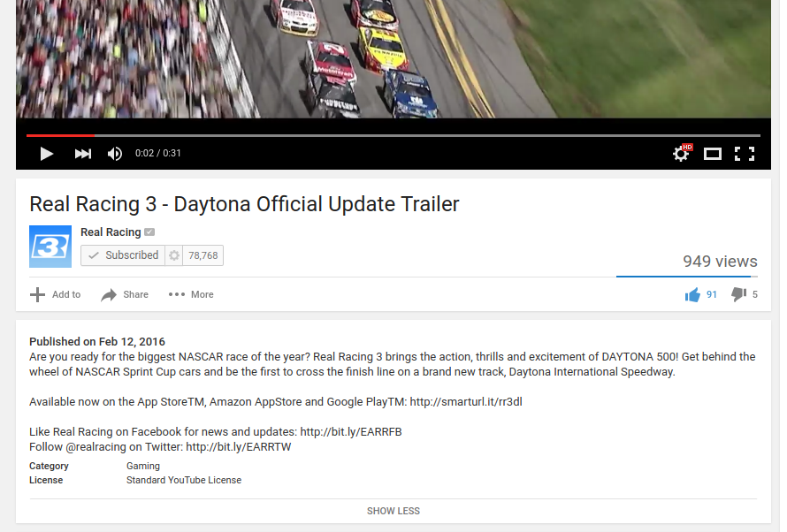Click the video frame showing race cars
The width and height of the screenshot is (787, 532).
393,59
